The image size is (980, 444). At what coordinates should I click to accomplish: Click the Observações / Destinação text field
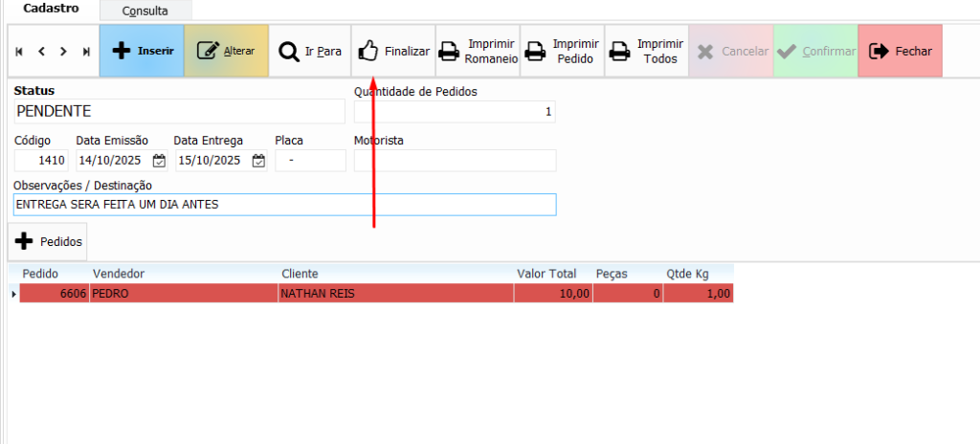click(x=284, y=205)
